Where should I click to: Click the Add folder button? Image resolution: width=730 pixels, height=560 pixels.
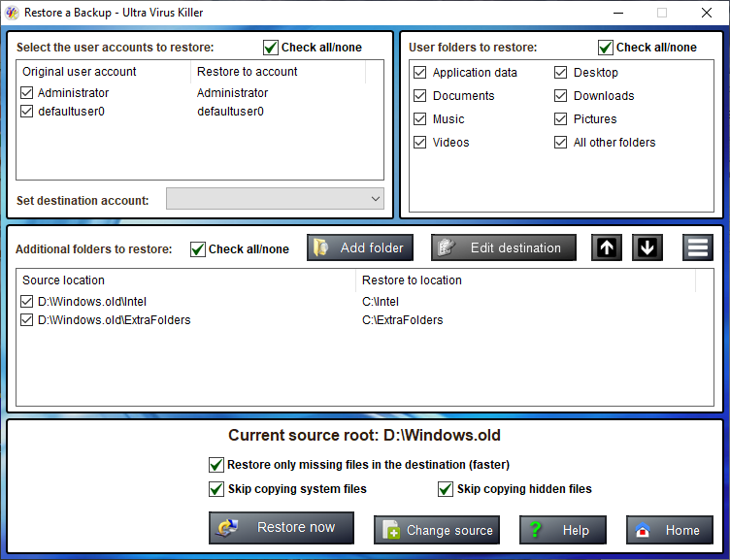(x=360, y=247)
